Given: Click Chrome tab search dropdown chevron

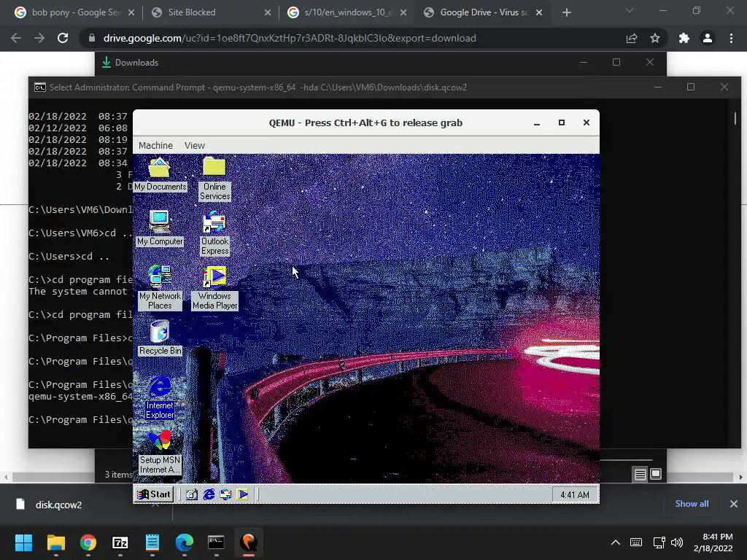Looking at the screenshot, I should (x=630, y=11).
